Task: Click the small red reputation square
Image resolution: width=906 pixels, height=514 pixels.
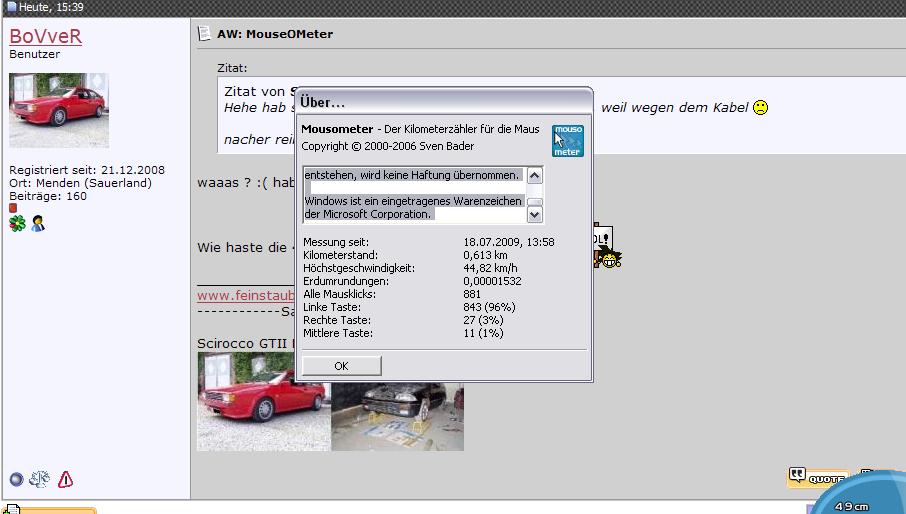Action: (13, 208)
